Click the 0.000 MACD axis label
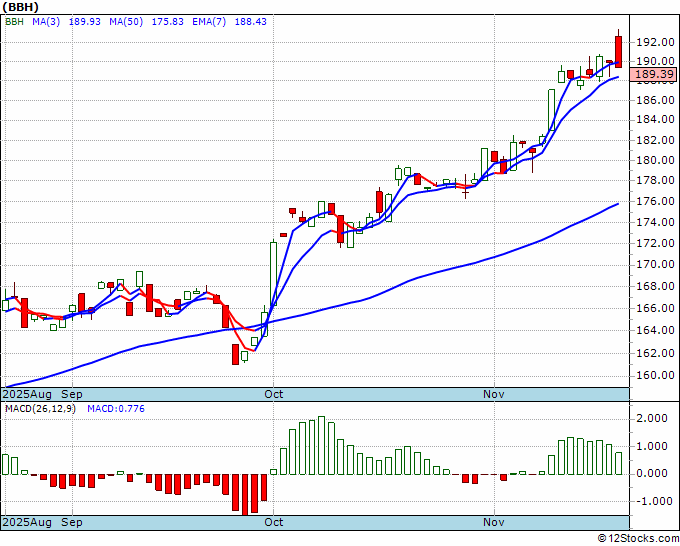The height and width of the screenshot is (546, 680). (x=652, y=474)
